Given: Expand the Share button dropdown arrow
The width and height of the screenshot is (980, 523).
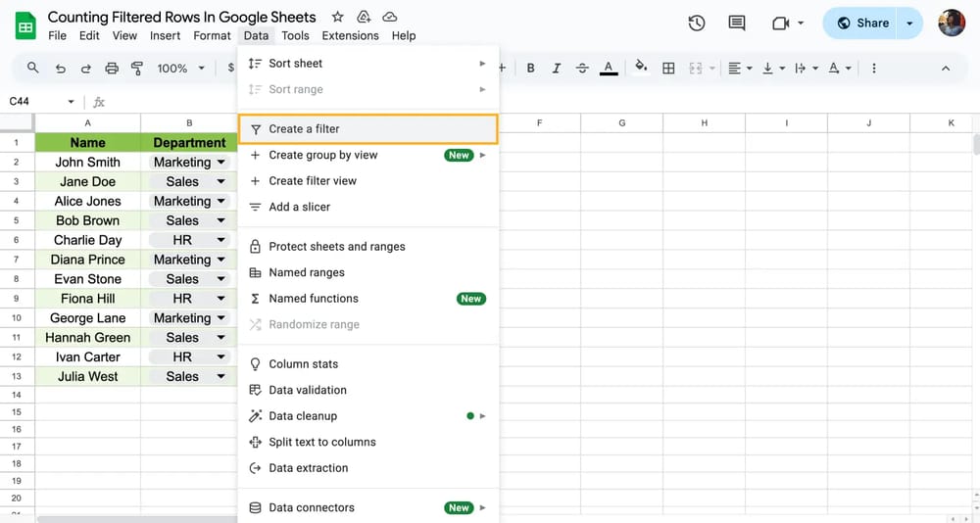Looking at the screenshot, I should (x=910, y=24).
